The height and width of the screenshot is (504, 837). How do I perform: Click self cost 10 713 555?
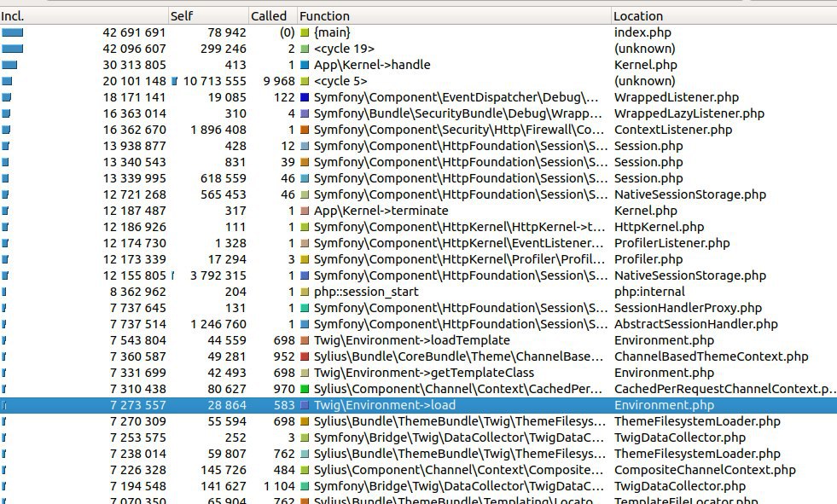coord(215,81)
